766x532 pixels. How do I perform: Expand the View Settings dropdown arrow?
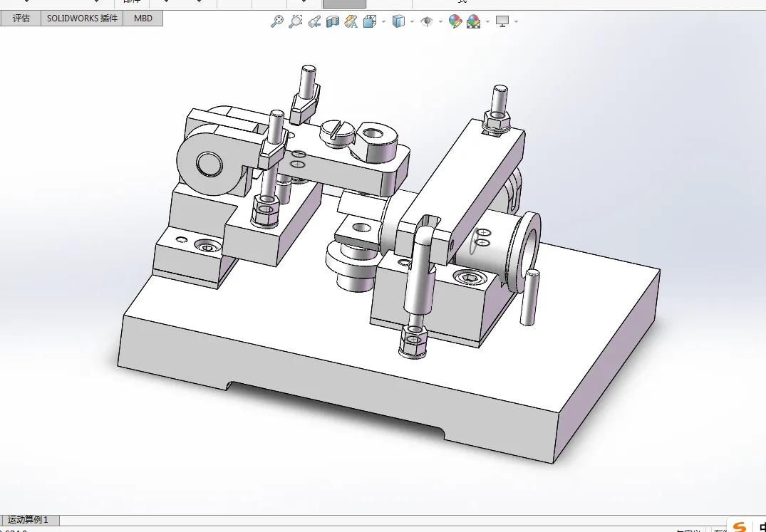pos(516,21)
